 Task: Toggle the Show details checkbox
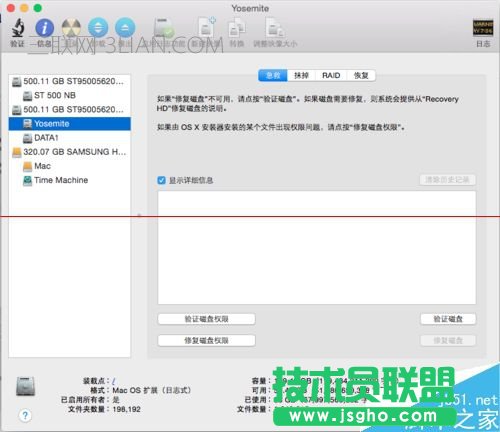click(x=161, y=180)
